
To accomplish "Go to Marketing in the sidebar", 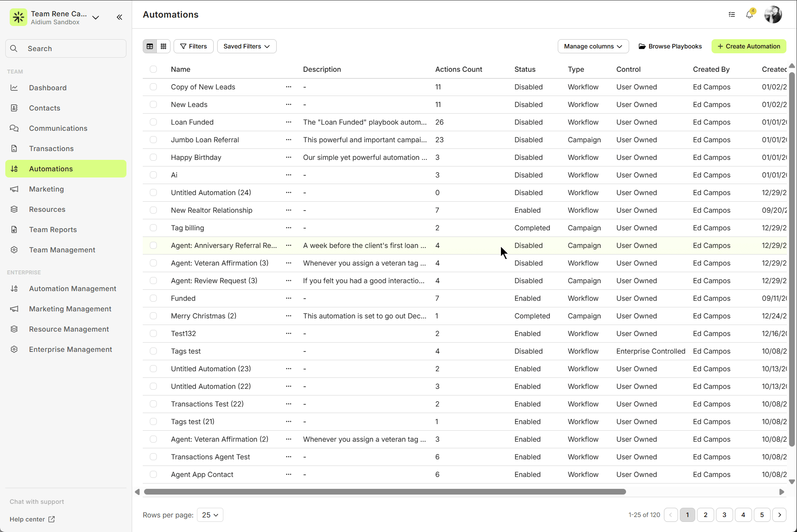I will [46, 189].
